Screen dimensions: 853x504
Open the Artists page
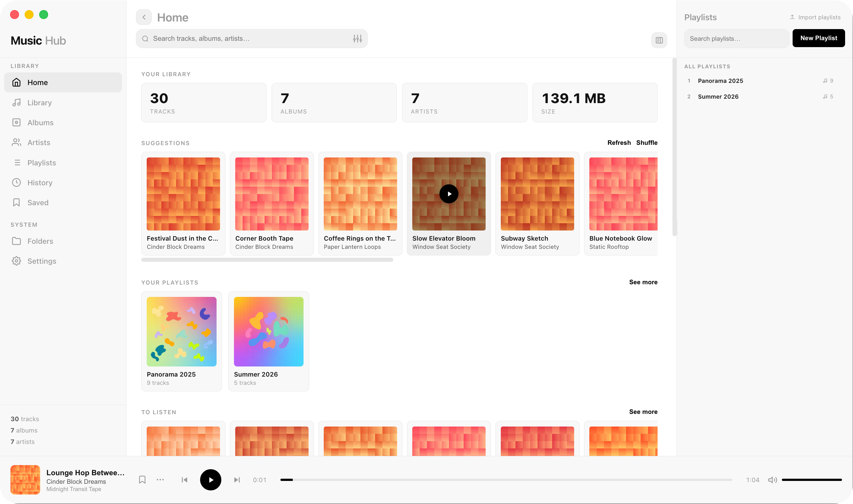[63, 143]
